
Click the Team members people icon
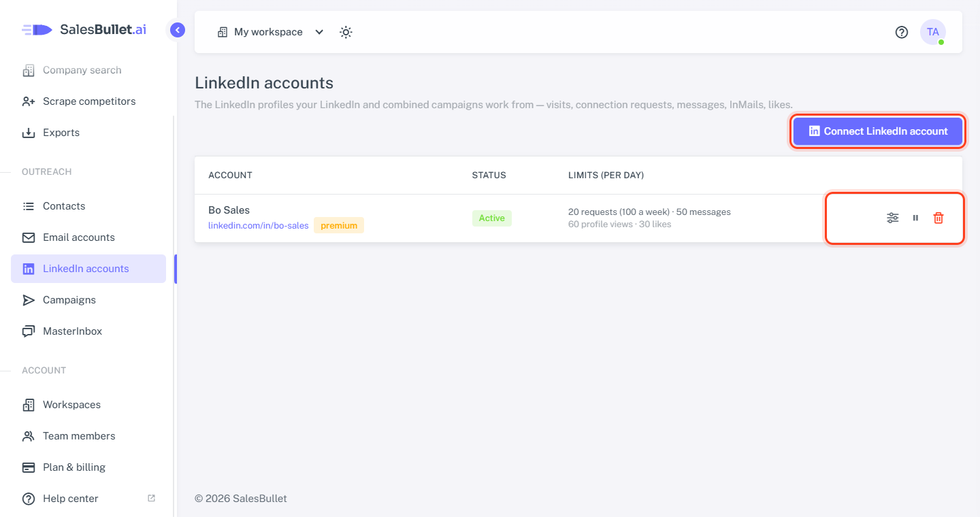pos(29,436)
